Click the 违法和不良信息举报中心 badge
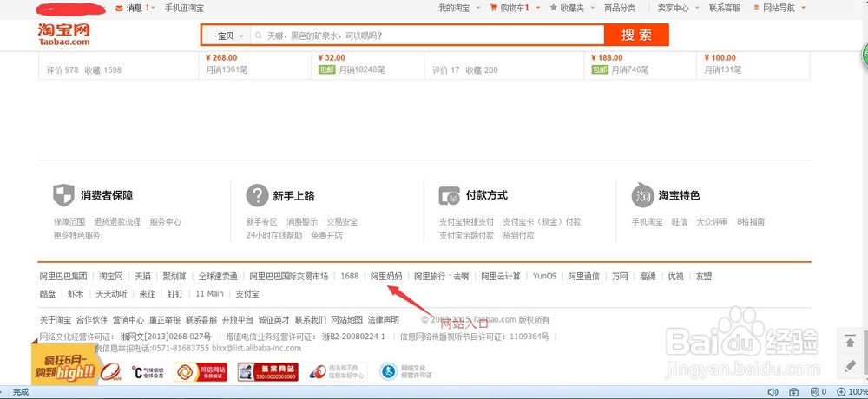Viewport: 868px width, 399px height. tap(337, 372)
